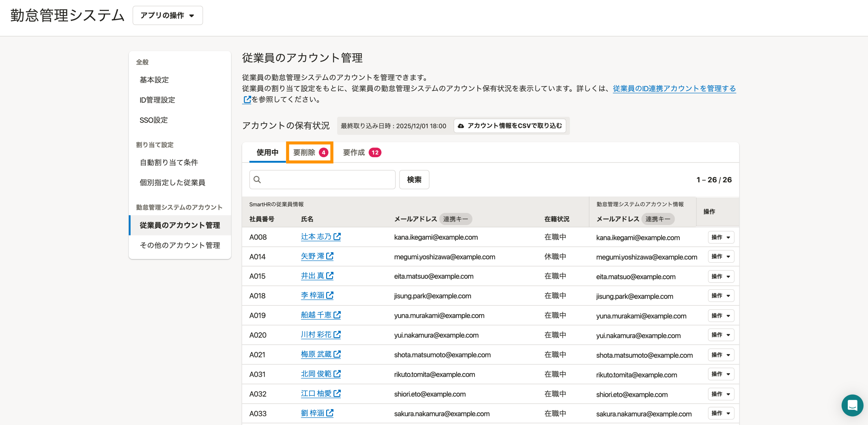Screen dimensions: 868x425
Task: Click the external link icon next to 辻本 志乃
Action: pos(337,237)
